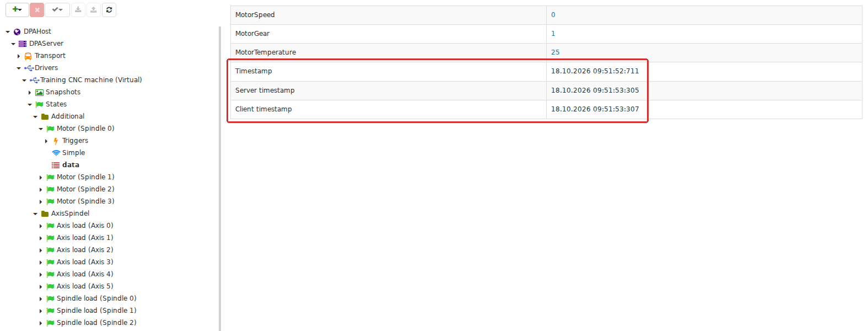This screenshot has width=868, height=331.
Task: Click the upload export toolbar icon
Action: click(x=94, y=10)
